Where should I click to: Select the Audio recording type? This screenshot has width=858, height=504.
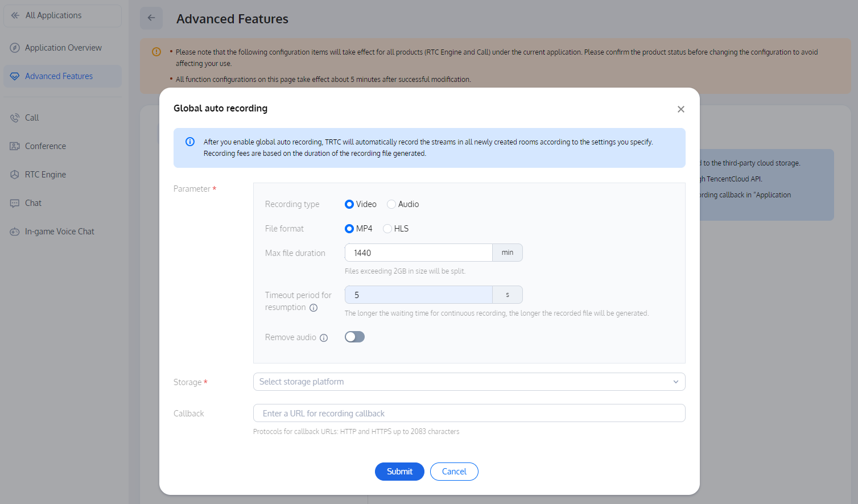pyautogui.click(x=391, y=204)
